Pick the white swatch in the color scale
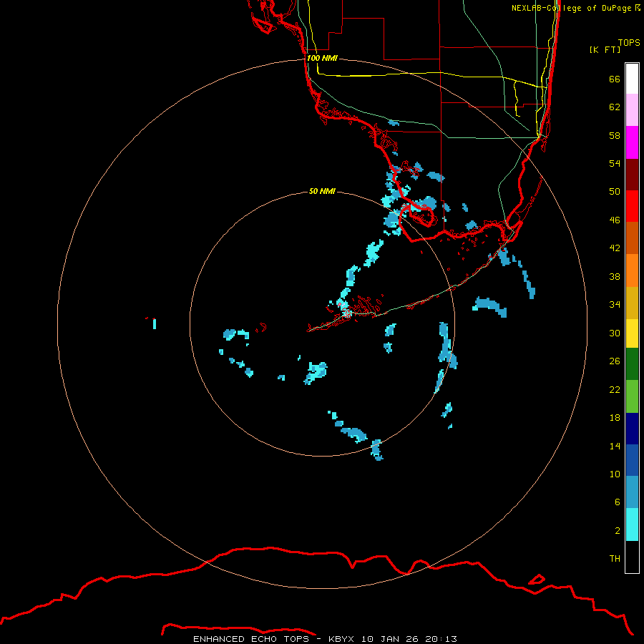 coord(632,79)
